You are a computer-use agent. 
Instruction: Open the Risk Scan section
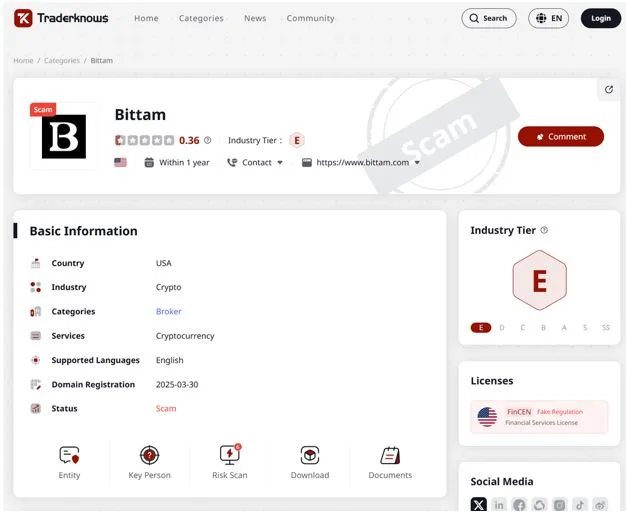[x=230, y=462]
